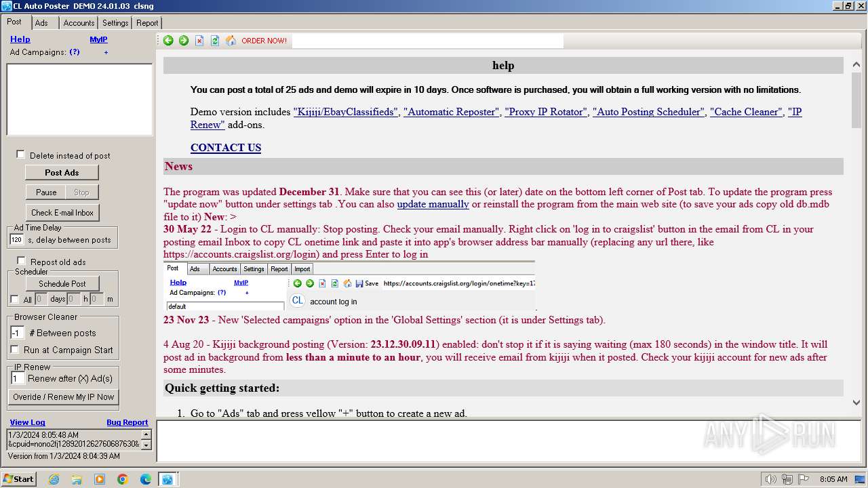The width and height of the screenshot is (868, 488).
Task: Click the Schedule Post button
Action: click(x=62, y=284)
